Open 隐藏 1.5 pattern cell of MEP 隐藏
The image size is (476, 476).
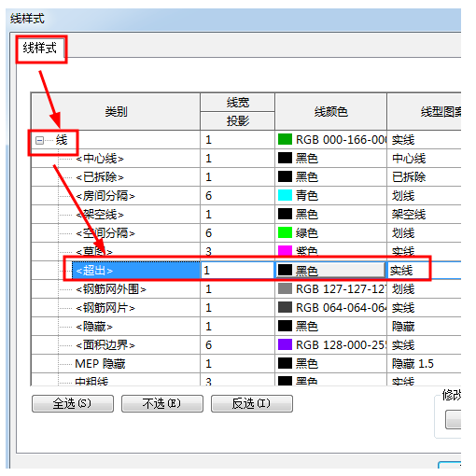424,364
